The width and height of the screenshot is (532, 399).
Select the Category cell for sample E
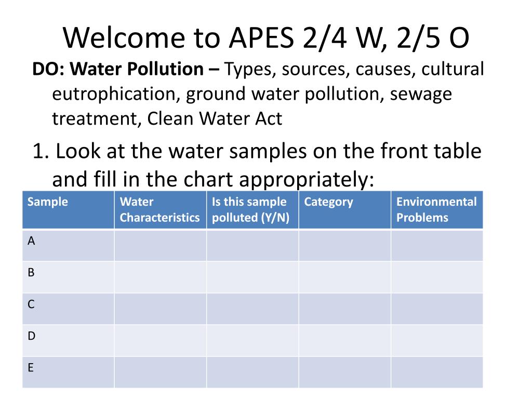(345, 372)
